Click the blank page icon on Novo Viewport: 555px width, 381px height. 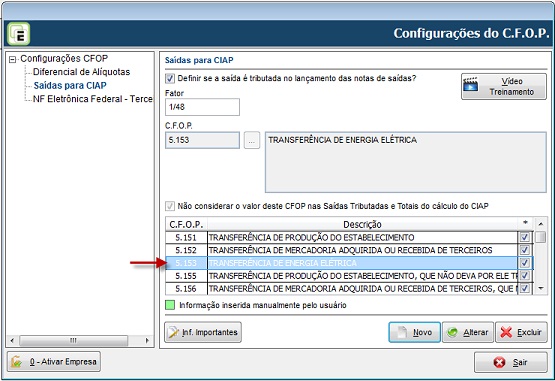pyautogui.click(x=402, y=332)
